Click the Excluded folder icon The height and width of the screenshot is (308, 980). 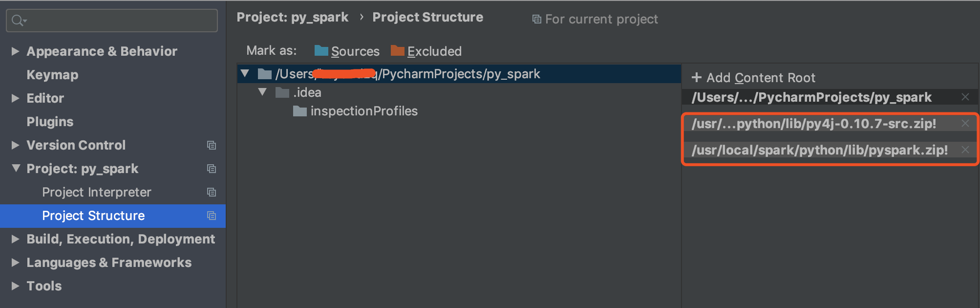[x=397, y=51]
